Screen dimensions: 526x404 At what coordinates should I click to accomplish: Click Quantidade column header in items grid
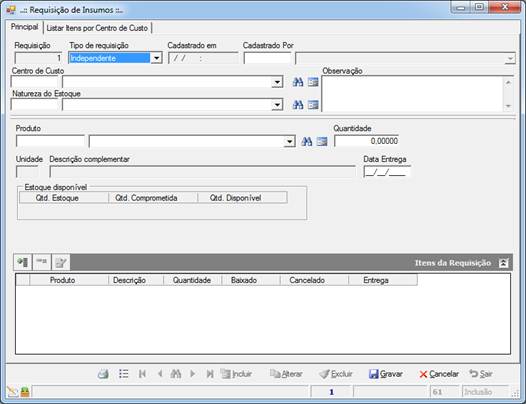193,280
